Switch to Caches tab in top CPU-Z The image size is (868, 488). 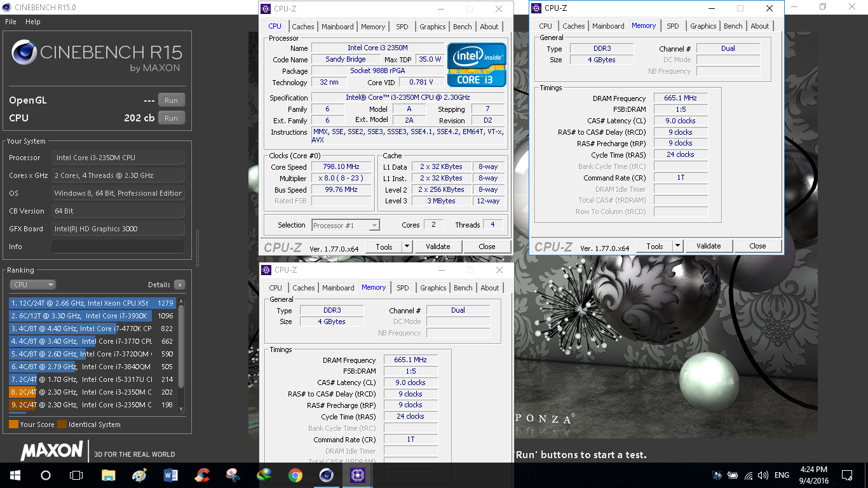pyautogui.click(x=303, y=27)
